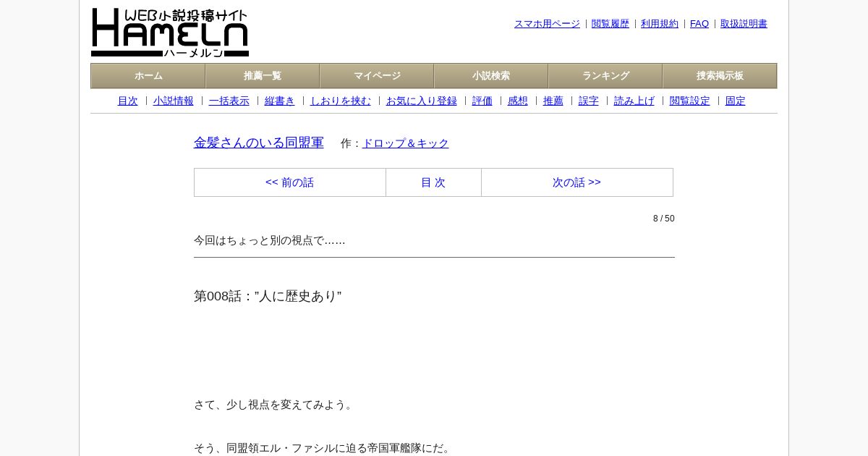Click 固定 to pin menu
The height and width of the screenshot is (456, 868).
click(x=736, y=101)
